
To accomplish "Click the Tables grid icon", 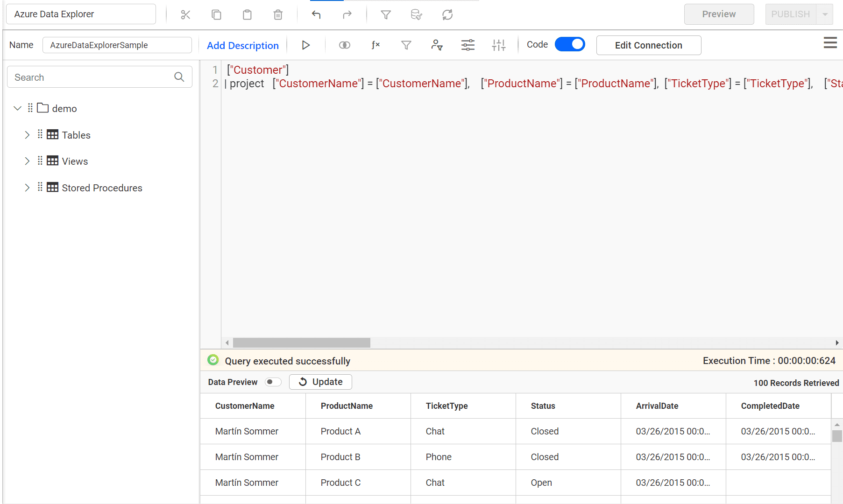I will click(x=53, y=134).
